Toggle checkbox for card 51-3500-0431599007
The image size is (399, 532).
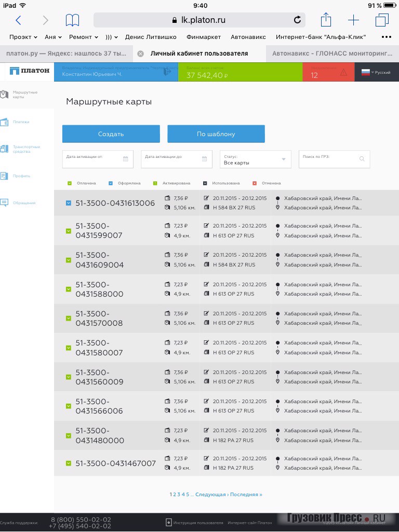tap(68, 231)
